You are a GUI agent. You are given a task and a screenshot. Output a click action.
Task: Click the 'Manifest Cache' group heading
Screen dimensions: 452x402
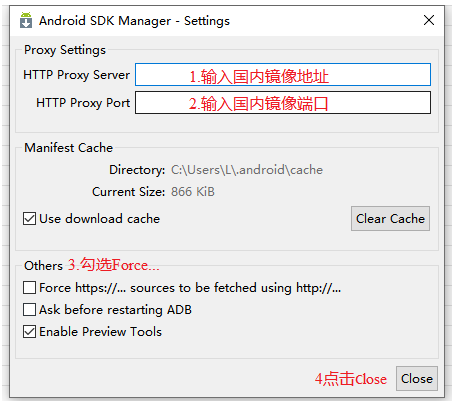69,148
